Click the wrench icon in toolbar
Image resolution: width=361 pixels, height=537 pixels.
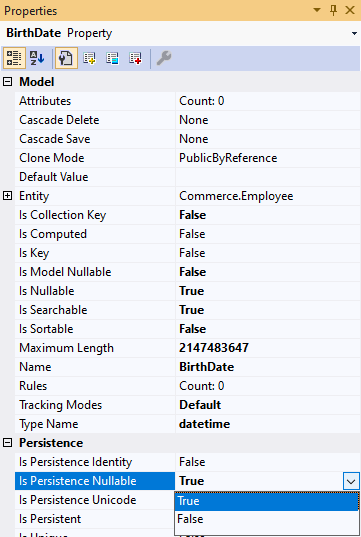point(164,58)
